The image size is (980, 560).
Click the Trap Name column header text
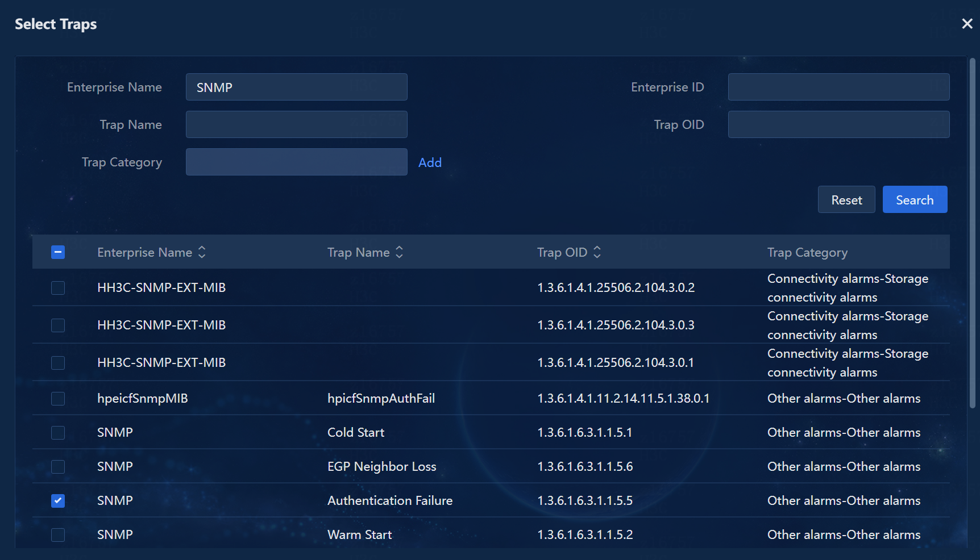click(359, 252)
